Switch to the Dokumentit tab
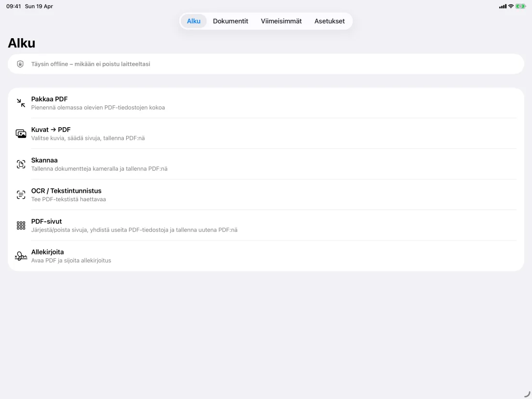 click(x=230, y=21)
